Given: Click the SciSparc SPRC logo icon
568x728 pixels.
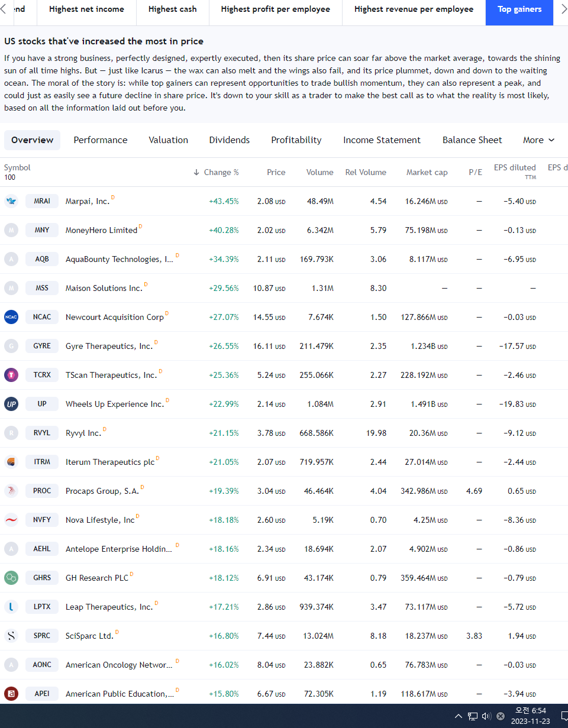Looking at the screenshot, I should pos(11,636).
